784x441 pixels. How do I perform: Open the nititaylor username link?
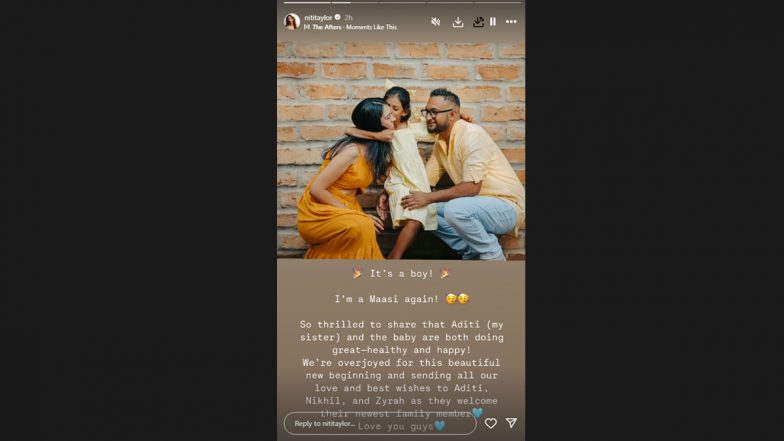coord(318,18)
